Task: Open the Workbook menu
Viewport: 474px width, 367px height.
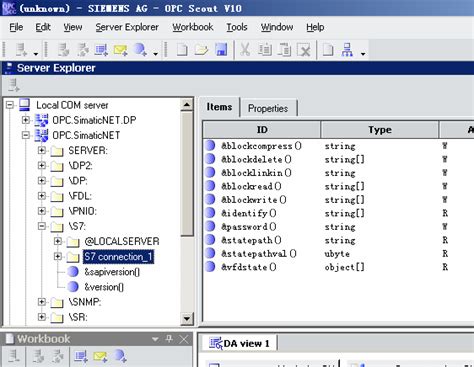Action: pos(193,27)
